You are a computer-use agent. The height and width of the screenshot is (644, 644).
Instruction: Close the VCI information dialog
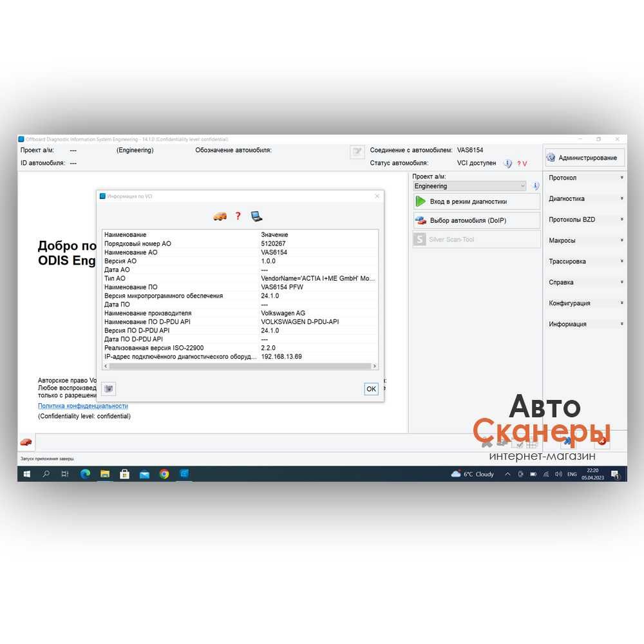[377, 196]
